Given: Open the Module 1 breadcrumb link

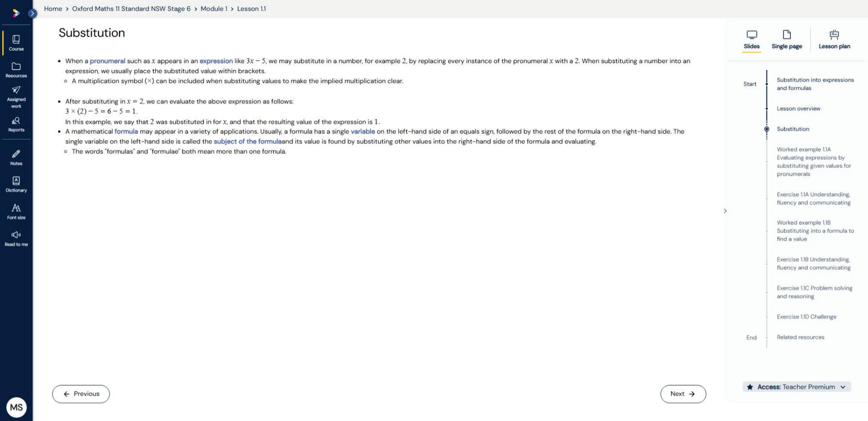Looking at the screenshot, I should click(214, 9).
